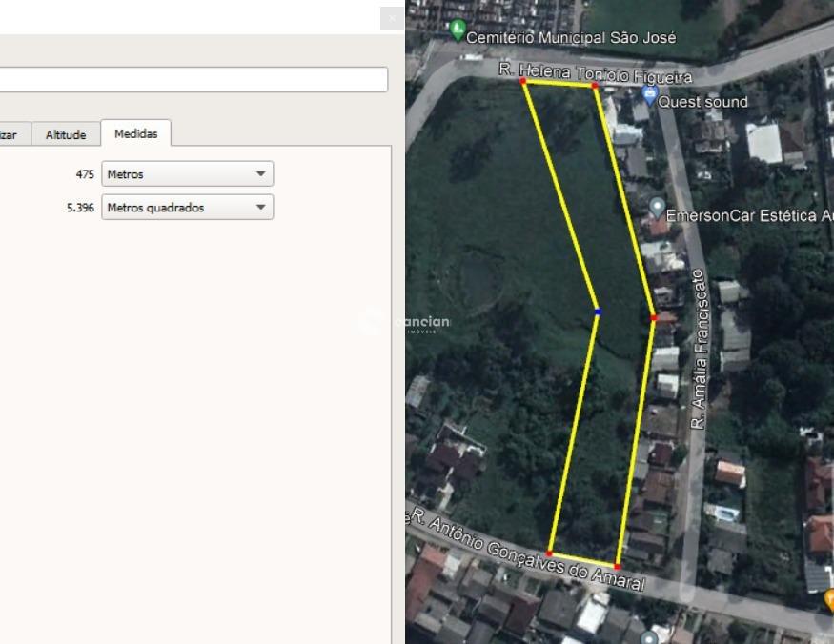
Task: Click the R. Antônio Gonçalves do Amaral label
Action: click(532, 555)
